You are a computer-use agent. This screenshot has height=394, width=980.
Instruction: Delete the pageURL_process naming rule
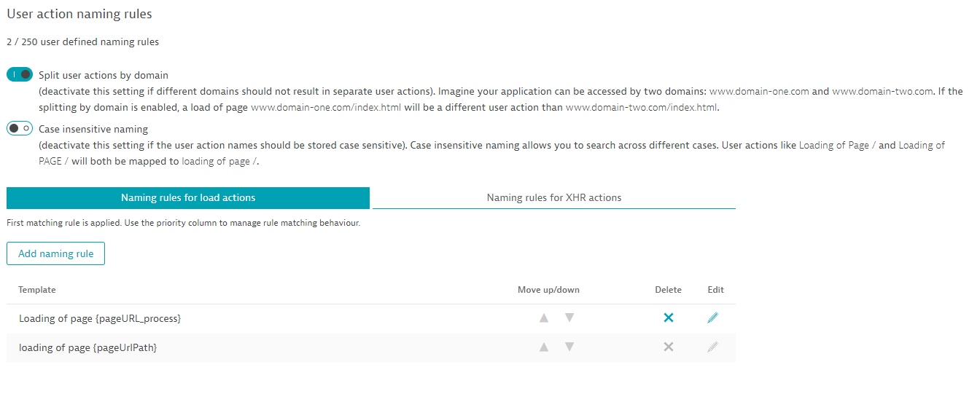tap(668, 318)
